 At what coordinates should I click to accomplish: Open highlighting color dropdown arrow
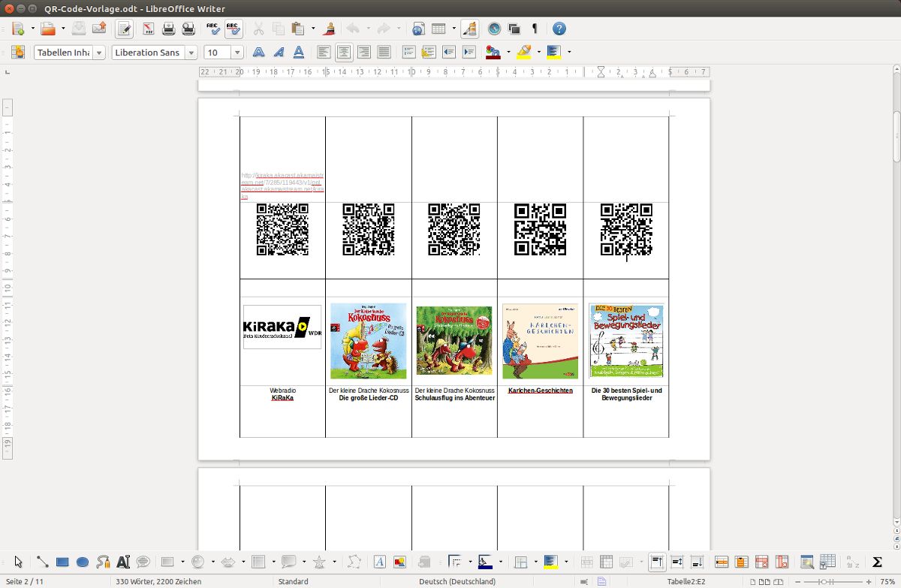(538, 53)
